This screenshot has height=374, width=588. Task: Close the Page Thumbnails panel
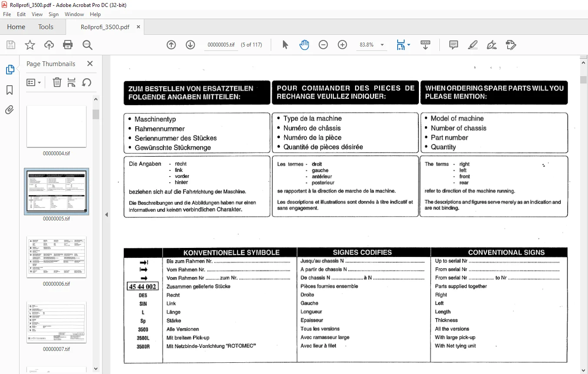click(x=90, y=63)
